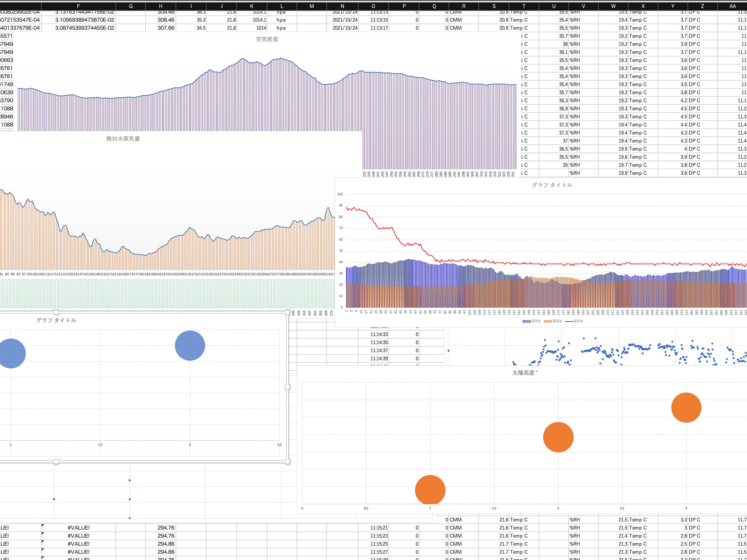Select column G header
This screenshot has width=747, height=560.
[x=131, y=6]
